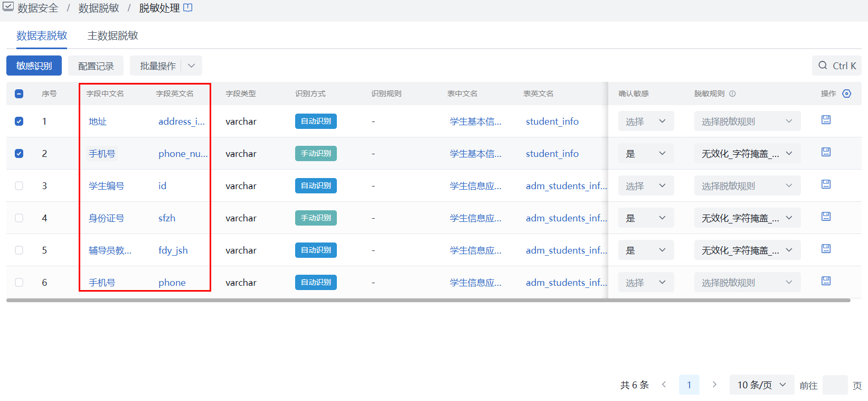Click 自动识别 tag in row 1
This screenshot has height=401, width=868.
click(316, 121)
